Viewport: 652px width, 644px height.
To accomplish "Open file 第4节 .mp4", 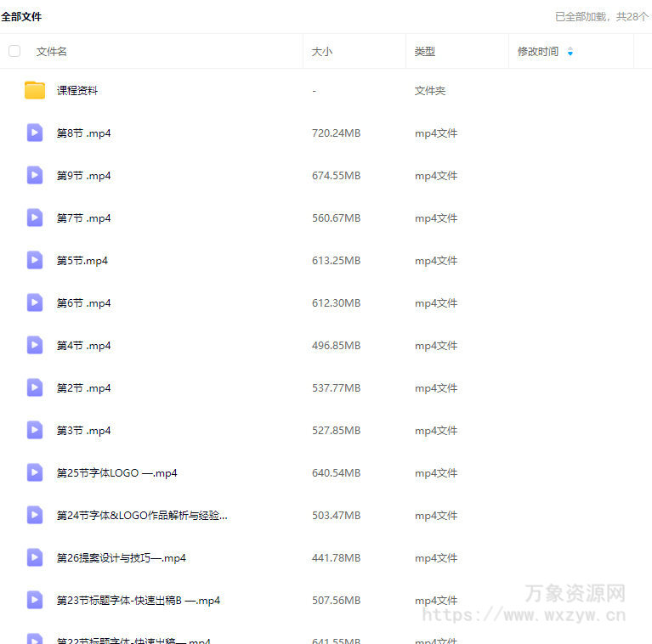I will pos(83,346).
